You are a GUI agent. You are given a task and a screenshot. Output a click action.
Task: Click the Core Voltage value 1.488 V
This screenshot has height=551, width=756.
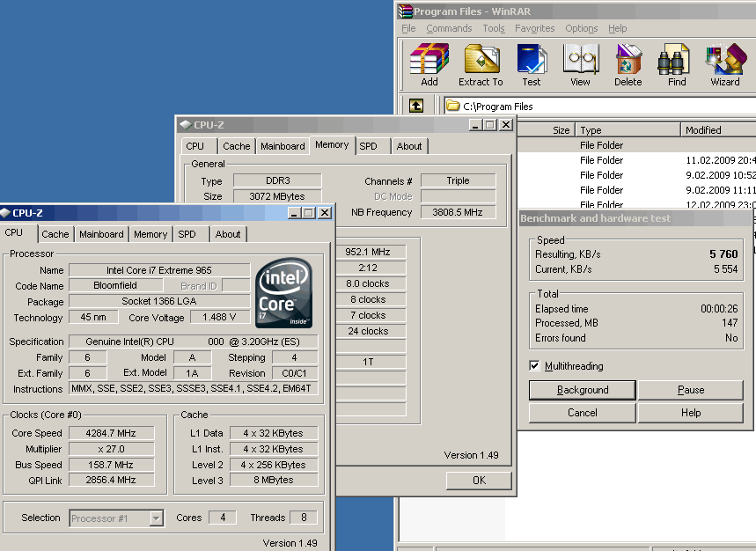click(220, 317)
